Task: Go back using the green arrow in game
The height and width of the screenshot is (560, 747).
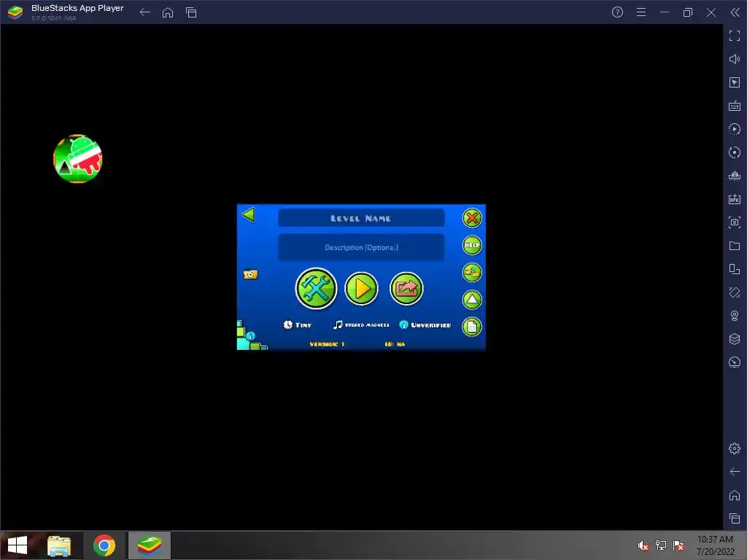Action: (248, 215)
